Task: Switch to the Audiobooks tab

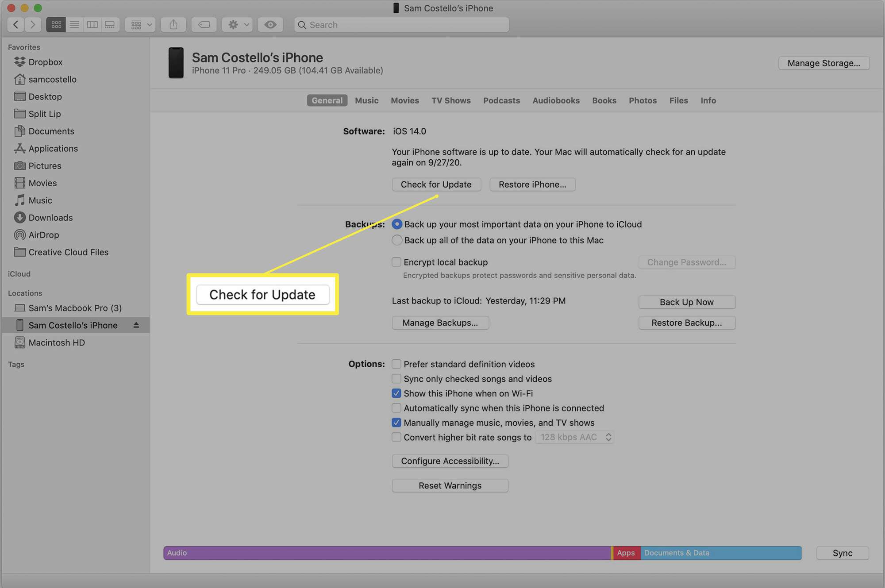Action: [556, 100]
